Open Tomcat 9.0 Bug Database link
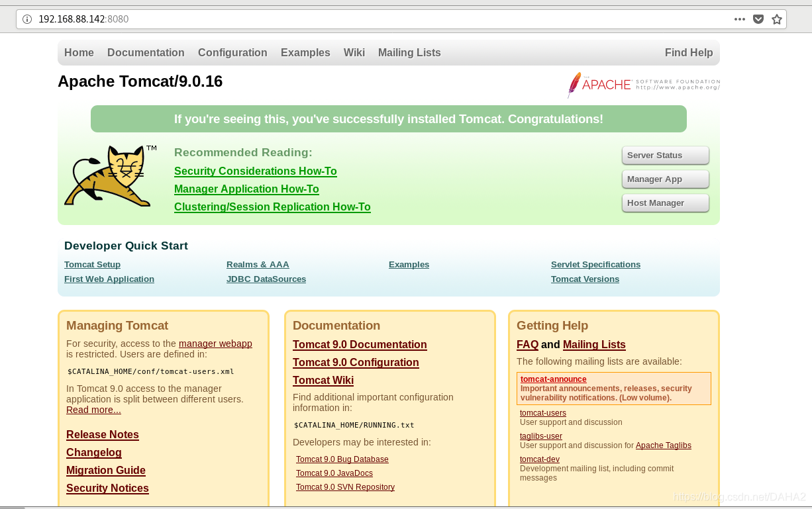Viewport: 812px width, 509px height. tap(342, 459)
